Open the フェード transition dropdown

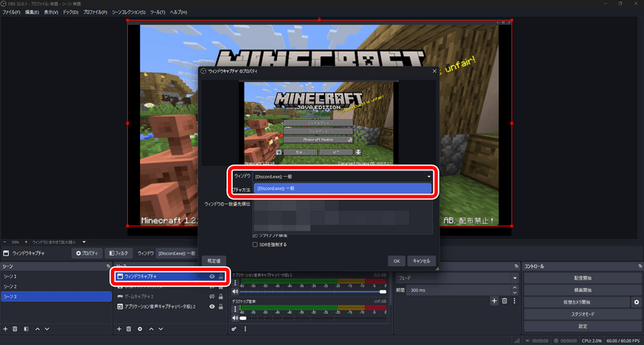(456, 278)
